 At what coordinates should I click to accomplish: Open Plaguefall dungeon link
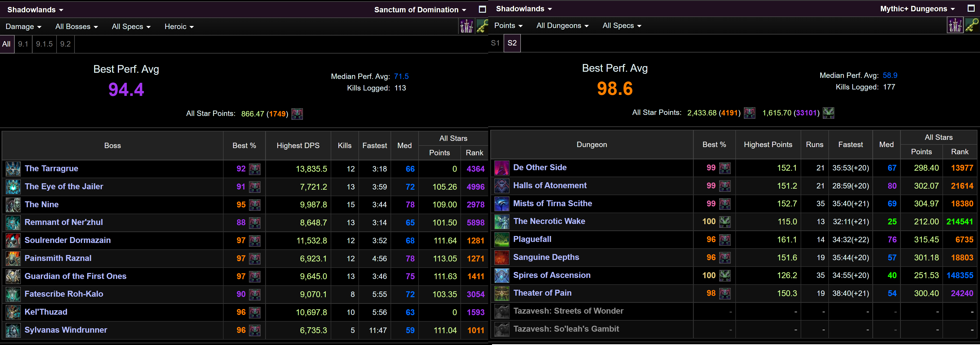pos(532,239)
